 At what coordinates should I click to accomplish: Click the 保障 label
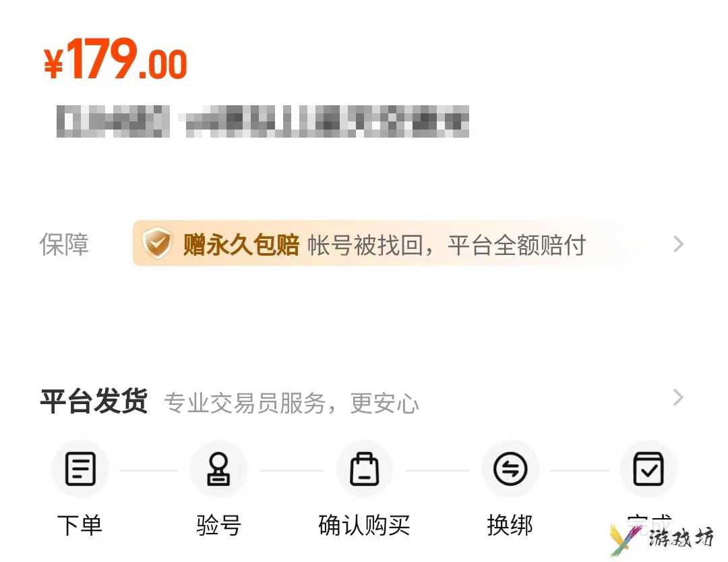(x=64, y=244)
